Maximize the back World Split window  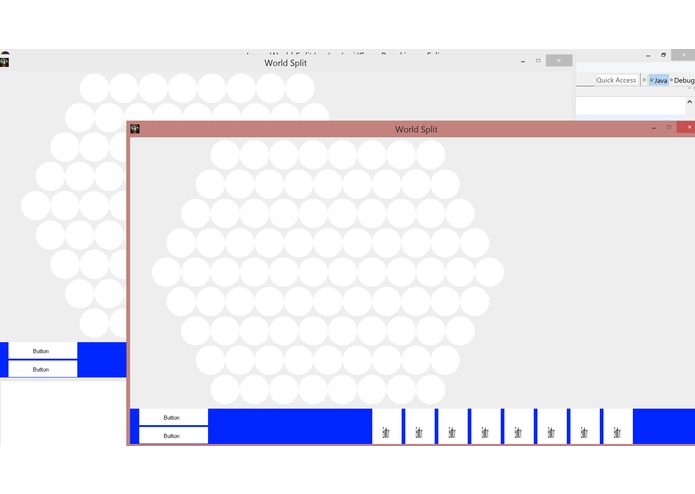[x=539, y=60]
